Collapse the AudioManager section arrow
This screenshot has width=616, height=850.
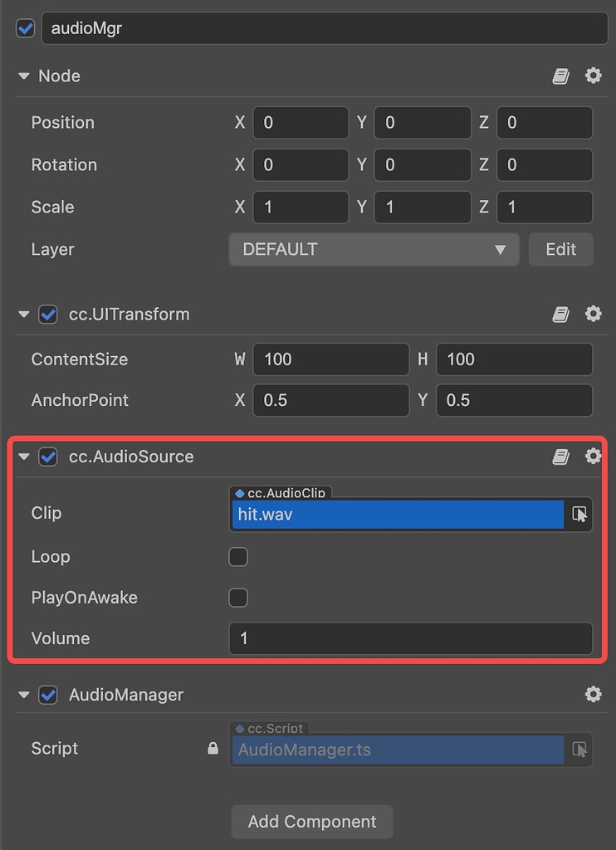(23, 695)
